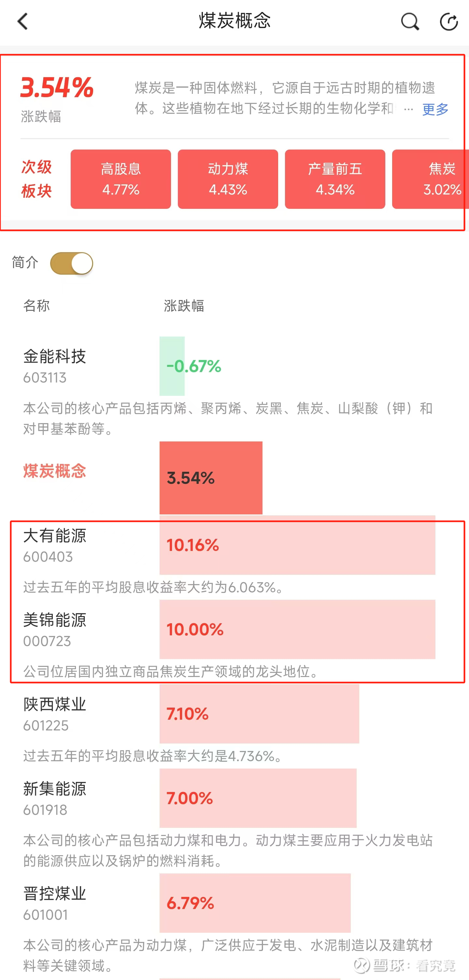This screenshot has width=469, height=980.
Task: Open search with the magnifier icon
Action: 410,21
